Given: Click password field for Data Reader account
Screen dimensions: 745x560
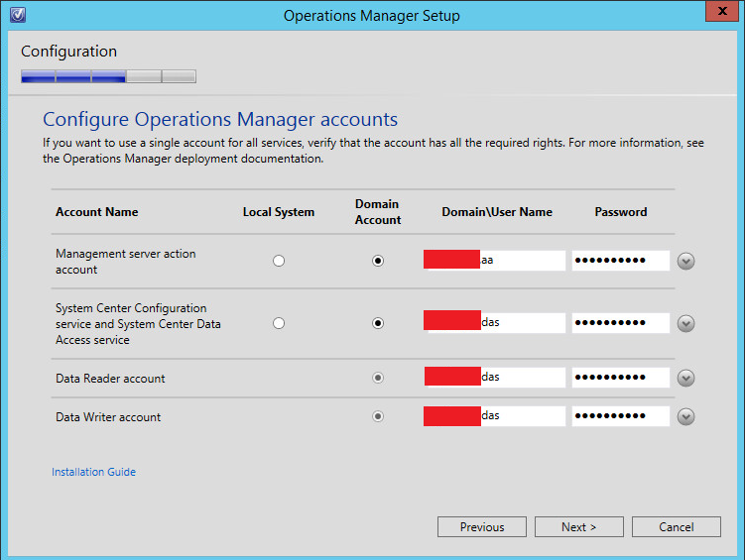Looking at the screenshot, I should click(x=621, y=377).
